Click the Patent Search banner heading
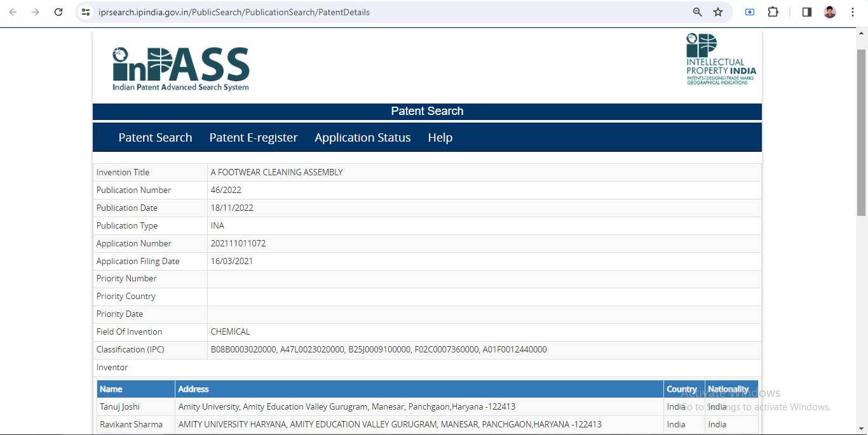The image size is (868, 435). (427, 111)
